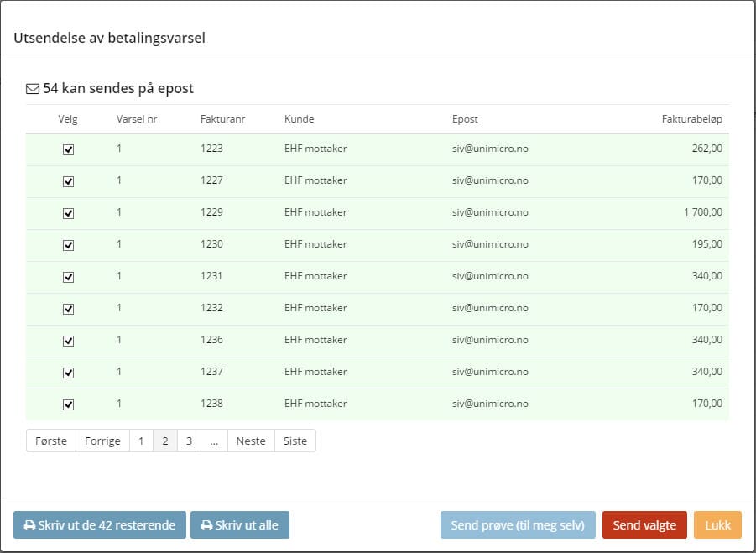Click the printer icon on Skriv ut alle
The height and width of the screenshot is (553, 756).
(x=206, y=526)
